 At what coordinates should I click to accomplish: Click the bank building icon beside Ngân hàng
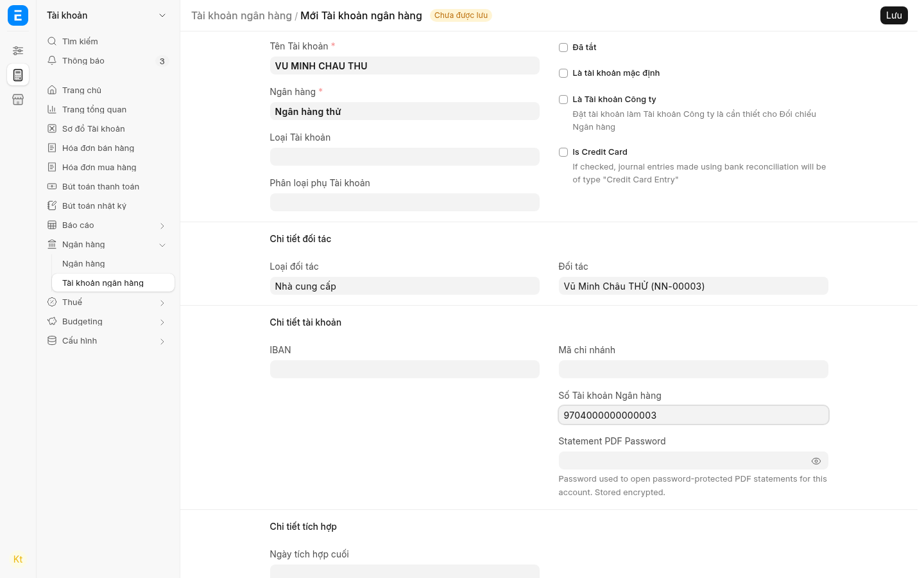tap(52, 244)
